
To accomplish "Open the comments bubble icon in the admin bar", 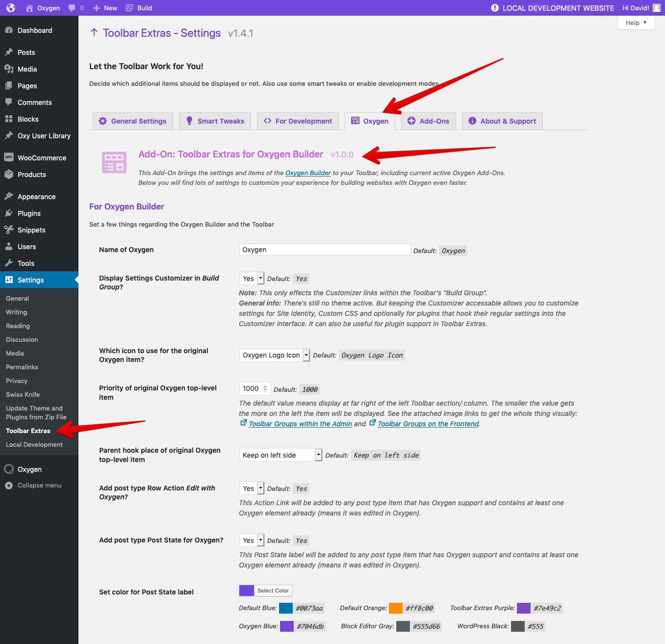I will point(72,8).
